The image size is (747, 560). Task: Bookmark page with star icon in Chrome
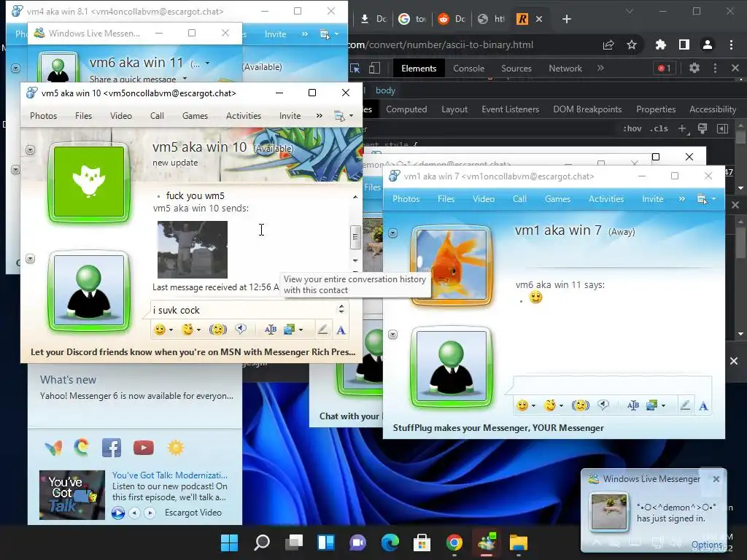pyautogui.click(x=632, y=44)
